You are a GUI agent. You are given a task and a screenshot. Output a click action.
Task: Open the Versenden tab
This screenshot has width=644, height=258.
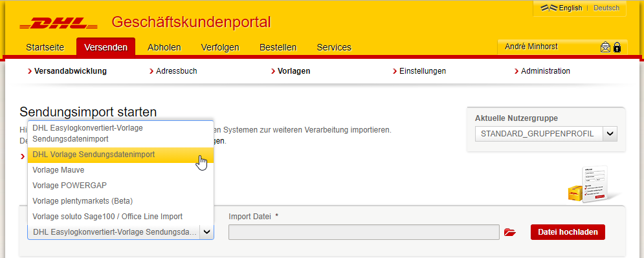(x=105, y=47)
